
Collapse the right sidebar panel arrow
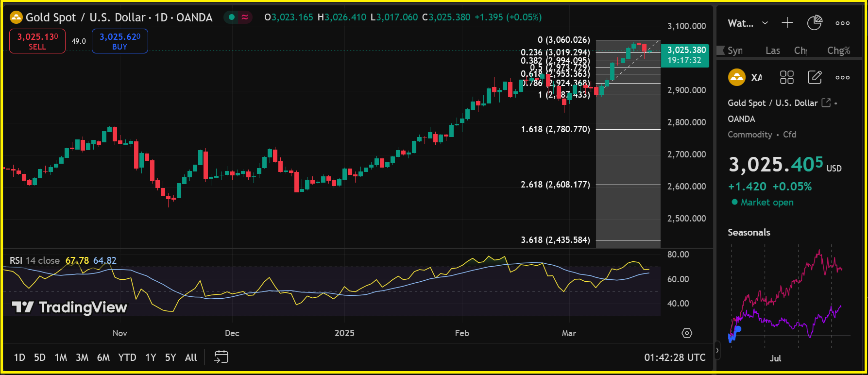[717, 350]
